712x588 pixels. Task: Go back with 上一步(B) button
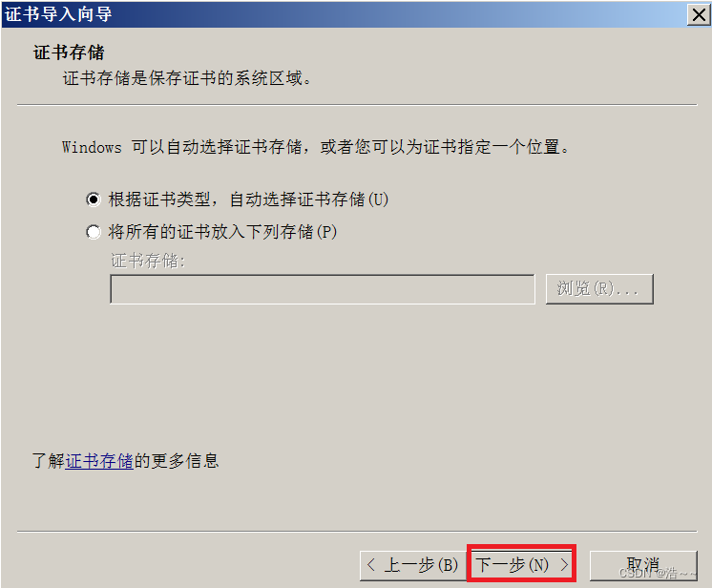point(413,565)
